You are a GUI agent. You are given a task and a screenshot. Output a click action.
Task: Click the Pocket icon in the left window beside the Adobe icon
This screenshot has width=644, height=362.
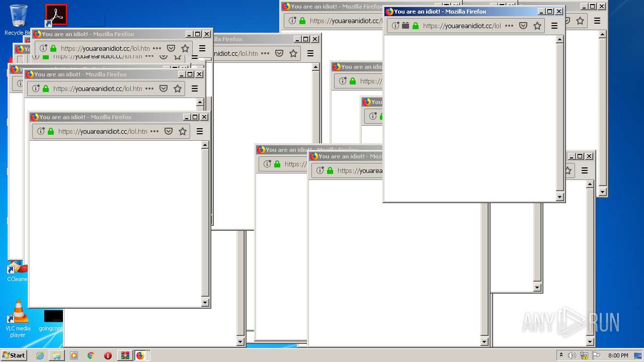171,48
